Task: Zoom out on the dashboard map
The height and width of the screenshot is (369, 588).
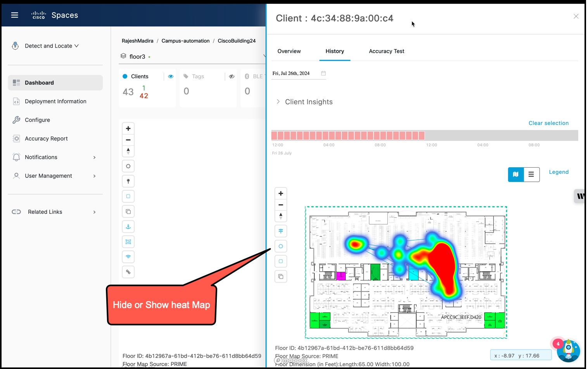Action: tap(128, 140)
